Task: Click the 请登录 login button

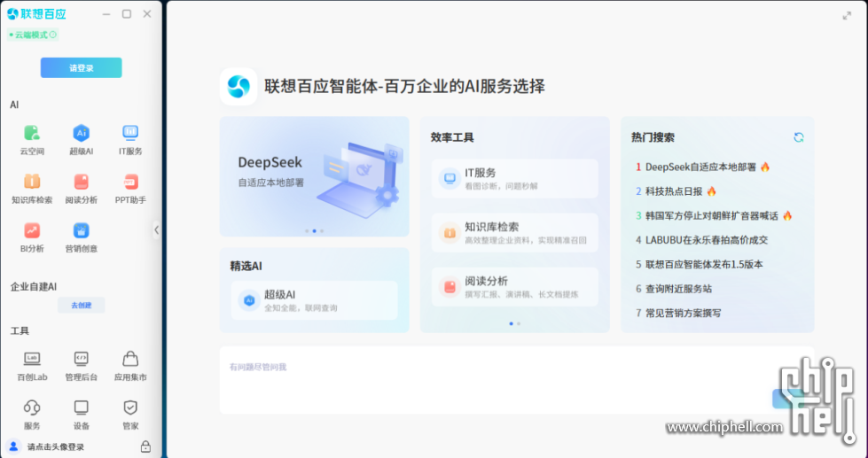Action: tap(82, 68)
